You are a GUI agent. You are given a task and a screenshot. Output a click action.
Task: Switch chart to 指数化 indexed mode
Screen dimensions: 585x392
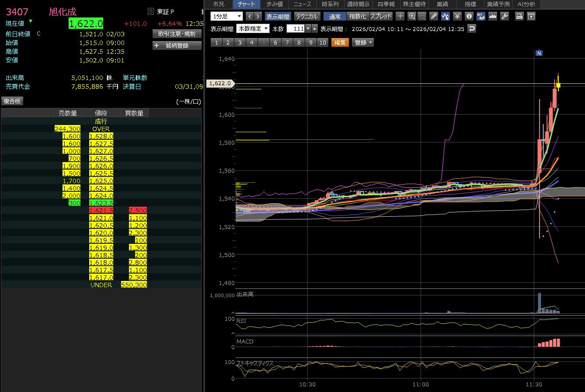click(x=358, y=16)
